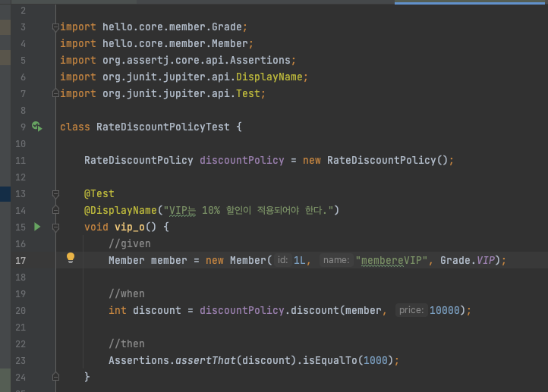Toggle the import fold end marker at line 7
The height and width of the screenshot is (392, 548).
pyautogui.click(x=55, y=93)
